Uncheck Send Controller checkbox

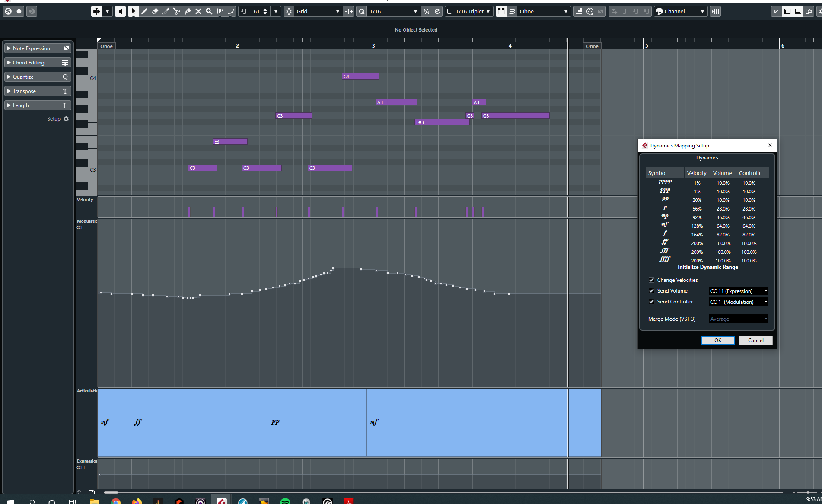651,302
